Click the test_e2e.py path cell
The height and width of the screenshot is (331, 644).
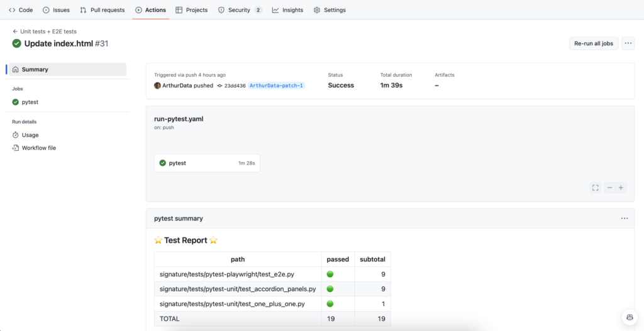238,274
